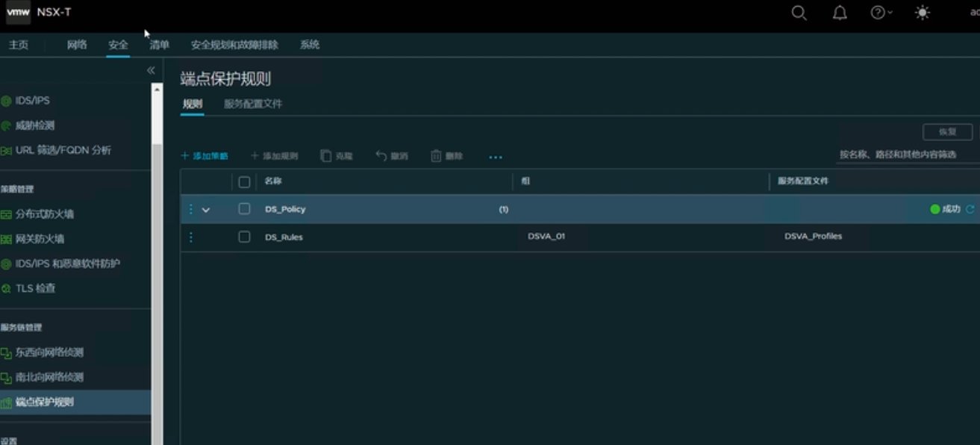Screen dimensions: 980x445
Task: Open the DS_Policy row actions menu
Action: pyautogui.click(x=190, y=209)
